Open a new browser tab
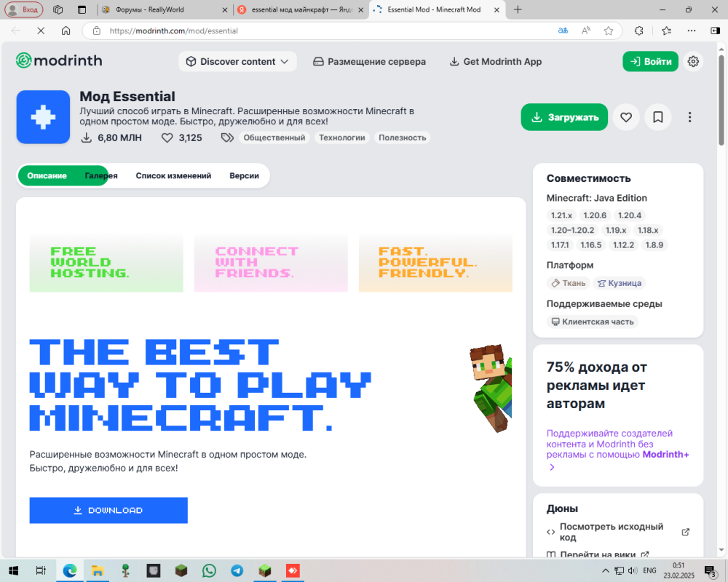This screenshot has height=582, width=728. (518, 9)
